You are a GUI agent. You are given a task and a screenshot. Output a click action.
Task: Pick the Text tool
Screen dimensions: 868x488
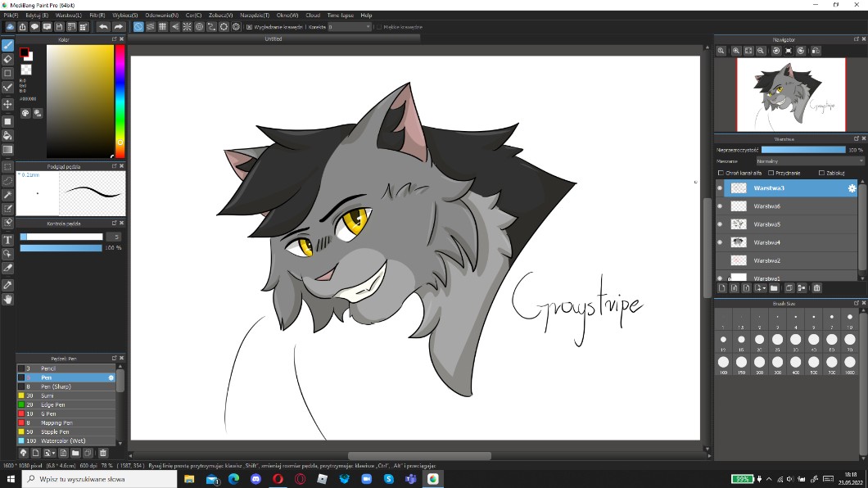click(7, 240)
